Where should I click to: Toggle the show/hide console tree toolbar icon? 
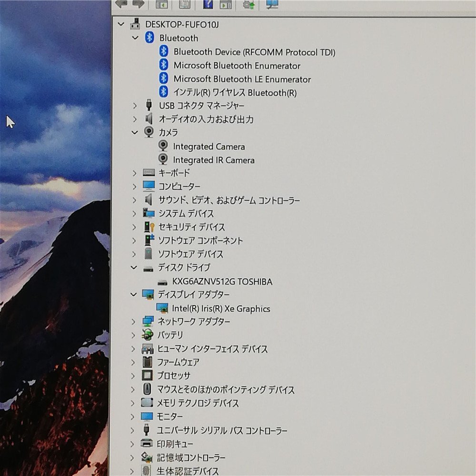162,4
